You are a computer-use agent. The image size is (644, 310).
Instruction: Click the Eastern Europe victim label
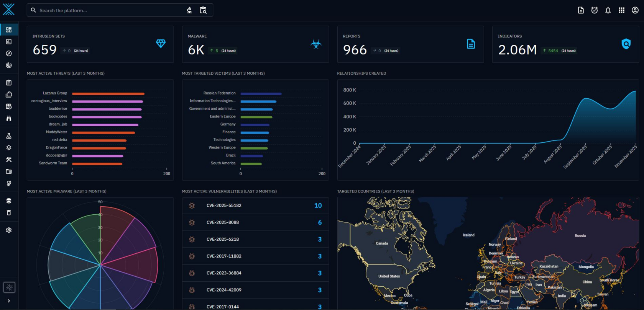223,116
